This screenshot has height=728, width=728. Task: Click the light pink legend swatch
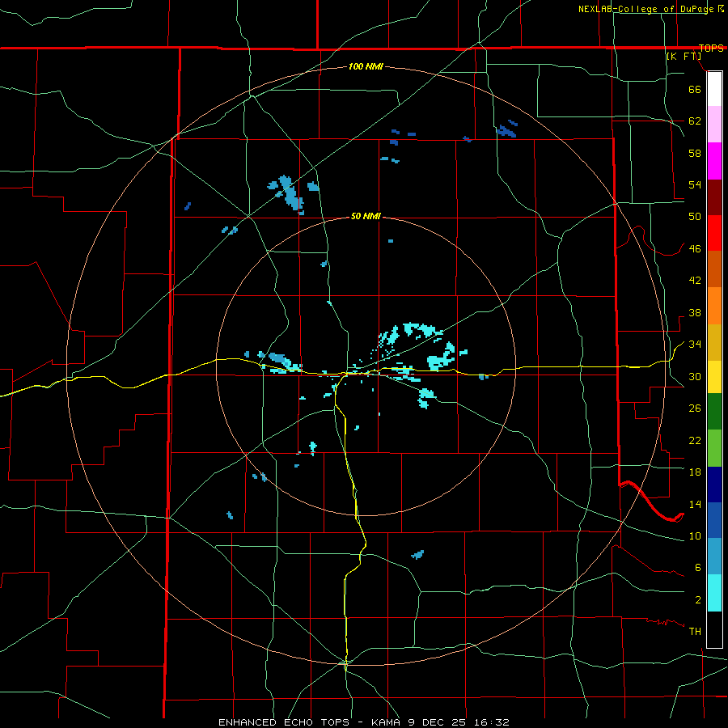click(x=714, y=125)
